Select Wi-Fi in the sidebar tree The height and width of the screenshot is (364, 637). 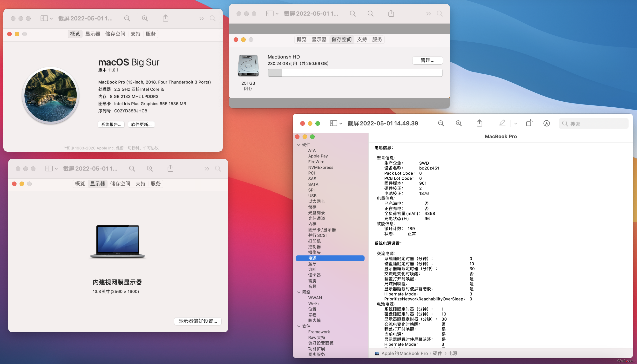313,304
